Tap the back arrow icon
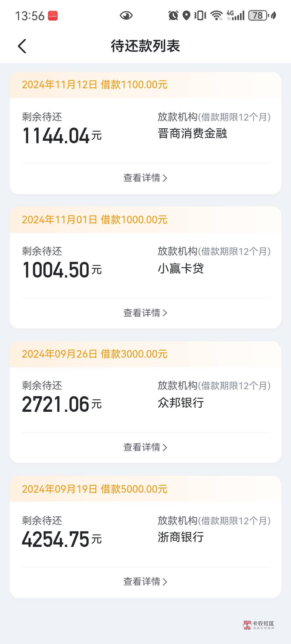This screenshot has width=291, height=644. 22,46
